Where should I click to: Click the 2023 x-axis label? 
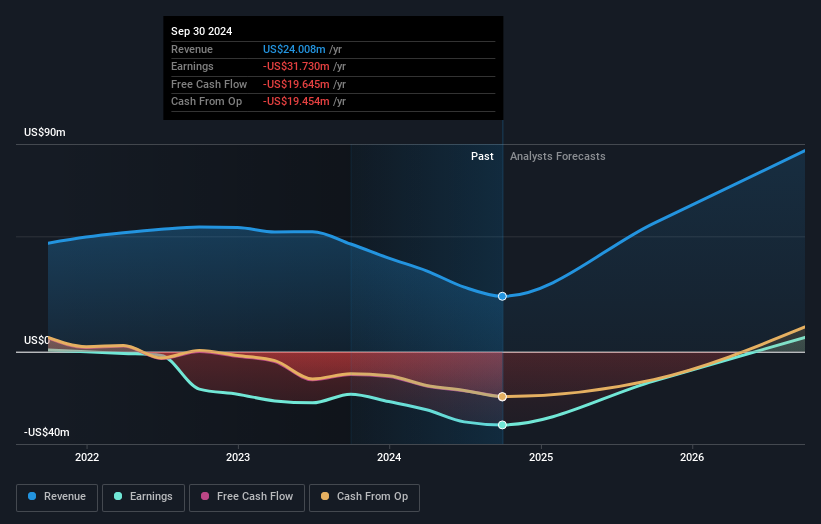tap(238, 457)
